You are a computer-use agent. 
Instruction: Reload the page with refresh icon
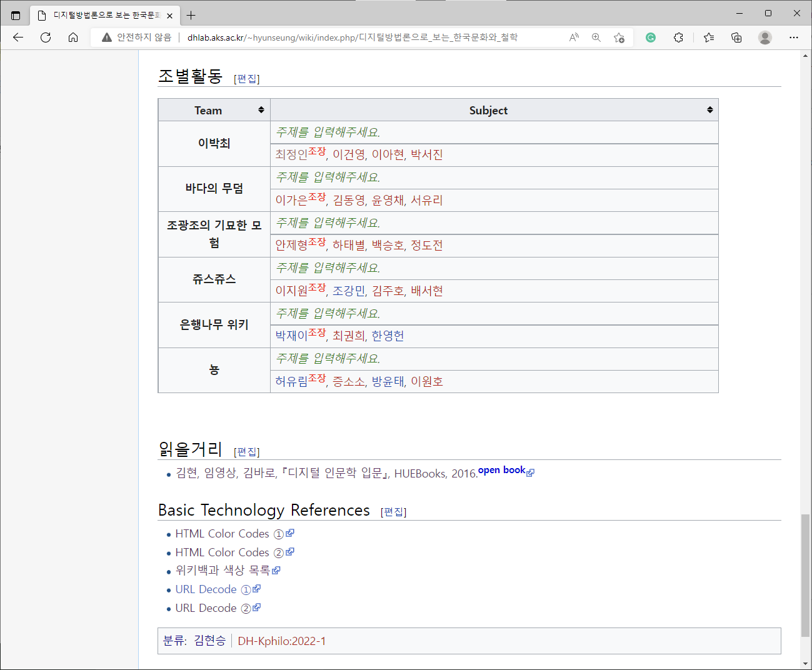click(46, 37)
